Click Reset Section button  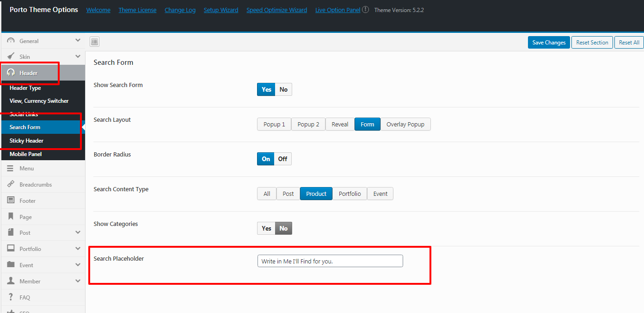pos(592,42)
